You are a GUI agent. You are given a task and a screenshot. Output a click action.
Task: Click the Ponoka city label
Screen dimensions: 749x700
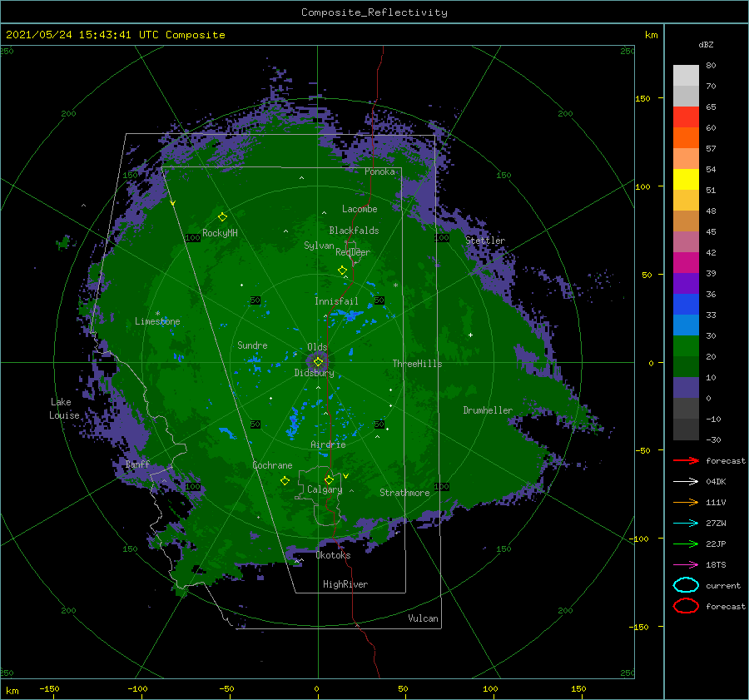tap(379, 171)
